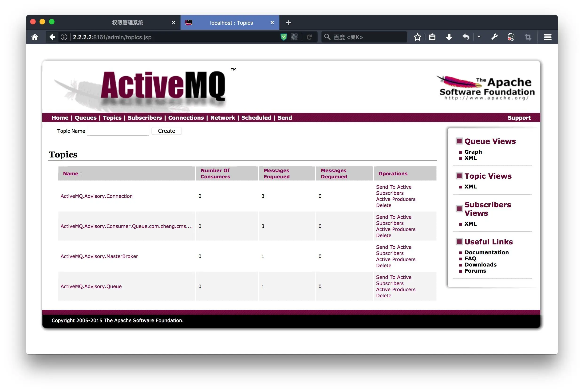Click the green shield icon

284,37
